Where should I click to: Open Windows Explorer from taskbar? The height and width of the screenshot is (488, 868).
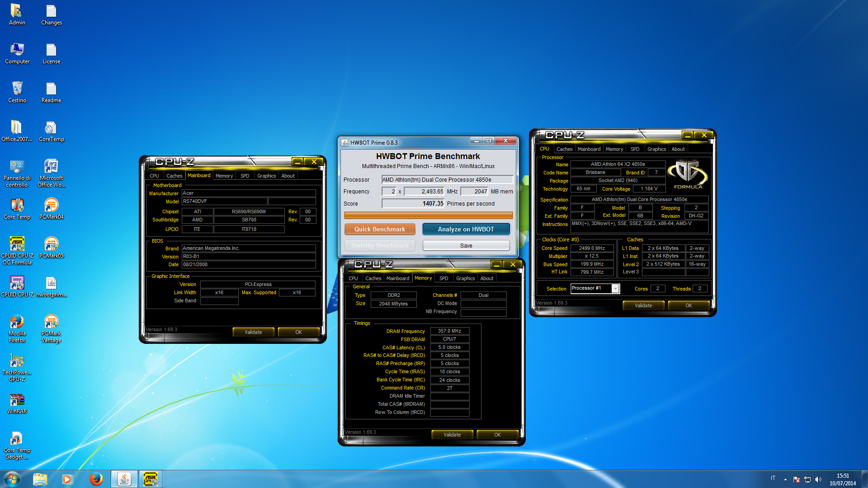point(40,479)
